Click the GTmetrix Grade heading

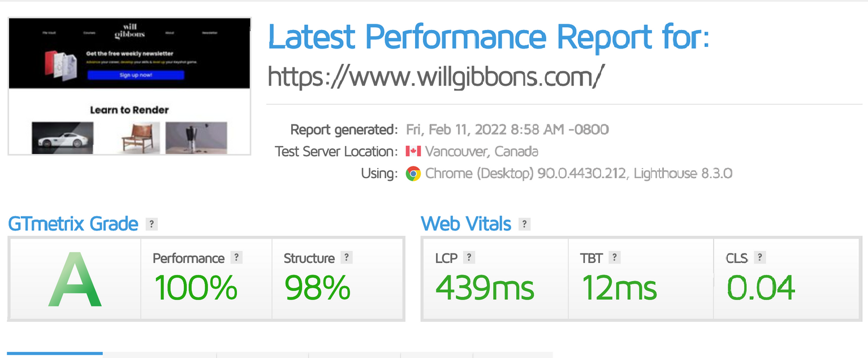(x=73, y=224)
